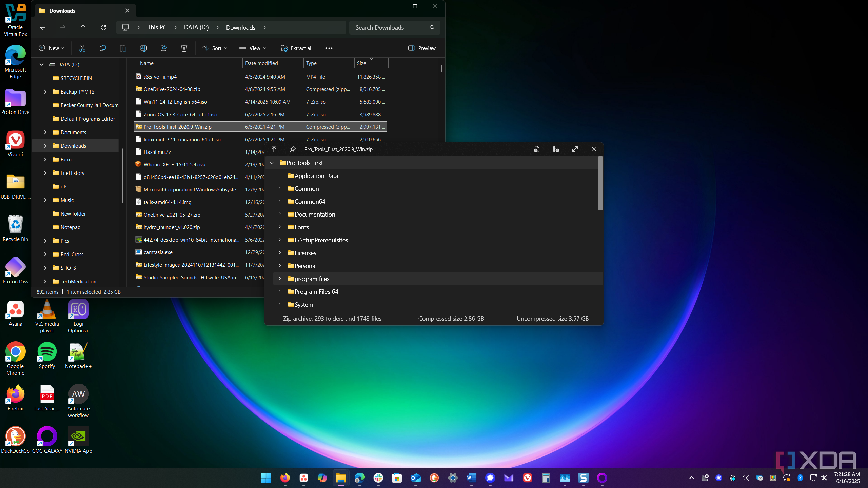Click the Rename icon in Explorer toolbar
The image size is (868, 488).
143,48
